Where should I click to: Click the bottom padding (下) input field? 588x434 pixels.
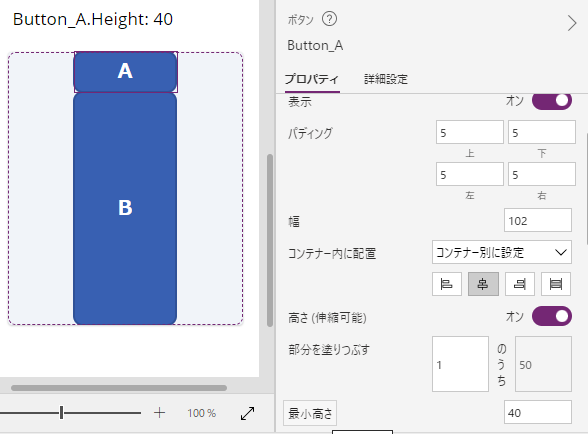click(542, 132)
